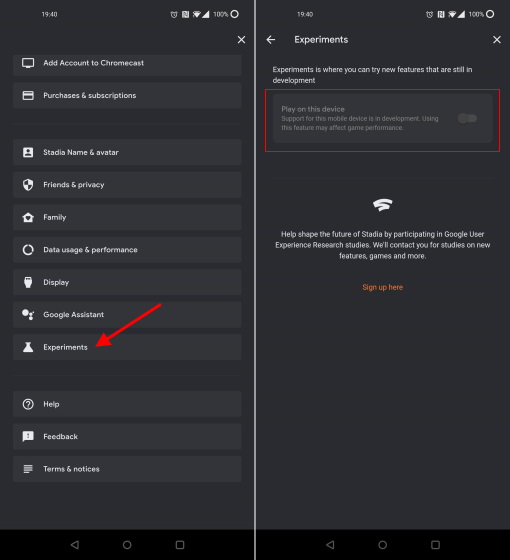This screenshot has width=510, height=560.
Task: Select the Friends & privacy shield icon
Action: [x=28, y=185]
